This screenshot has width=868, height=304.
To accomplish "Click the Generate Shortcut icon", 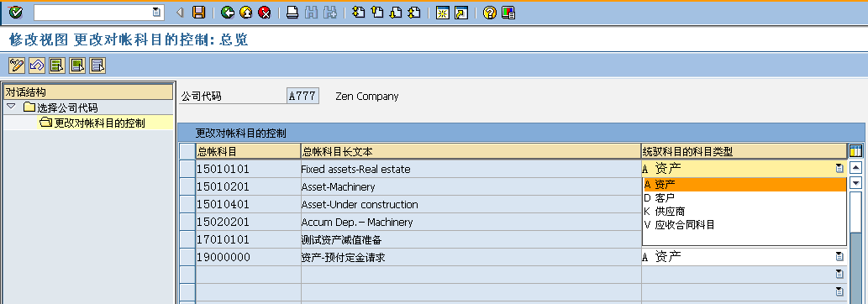I will tap(461, 13).
